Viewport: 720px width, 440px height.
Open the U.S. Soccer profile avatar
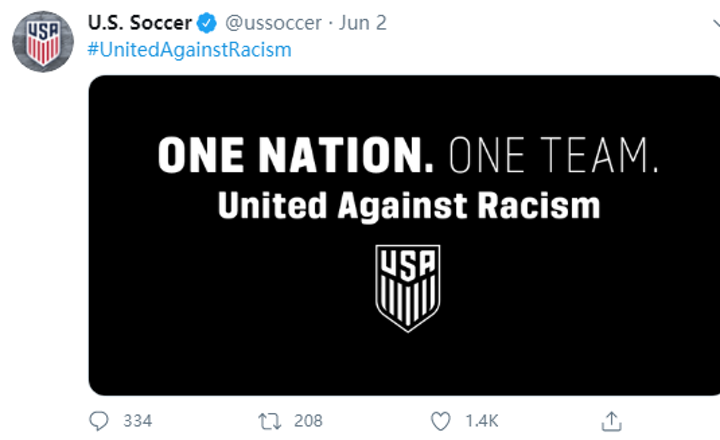(x=43, y=41)
